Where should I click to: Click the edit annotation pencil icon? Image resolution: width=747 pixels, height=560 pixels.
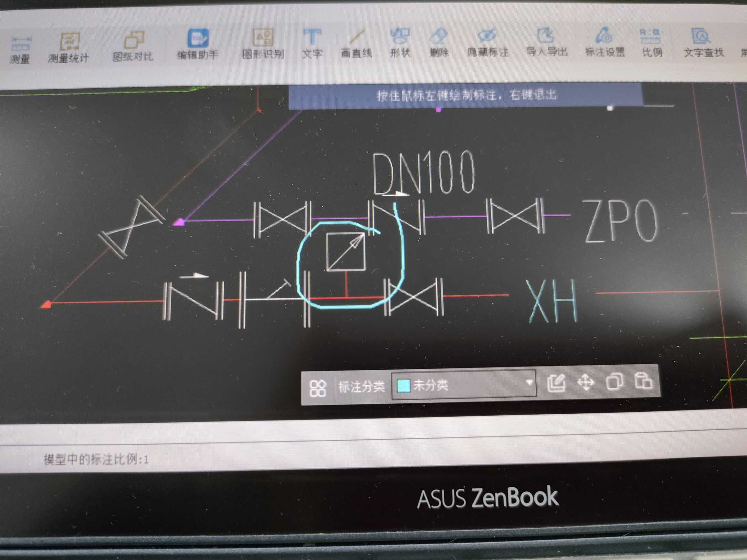point(556,383)
